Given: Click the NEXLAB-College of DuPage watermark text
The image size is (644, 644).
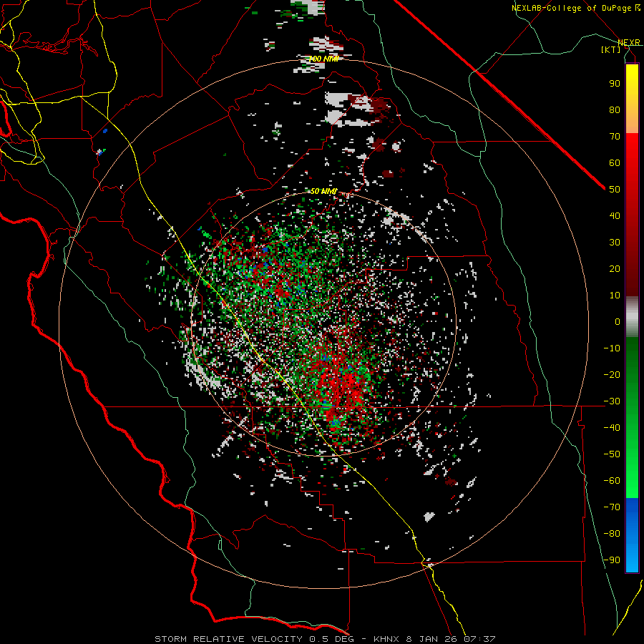Looking at the screenshot, I should (x=575, y=8).
